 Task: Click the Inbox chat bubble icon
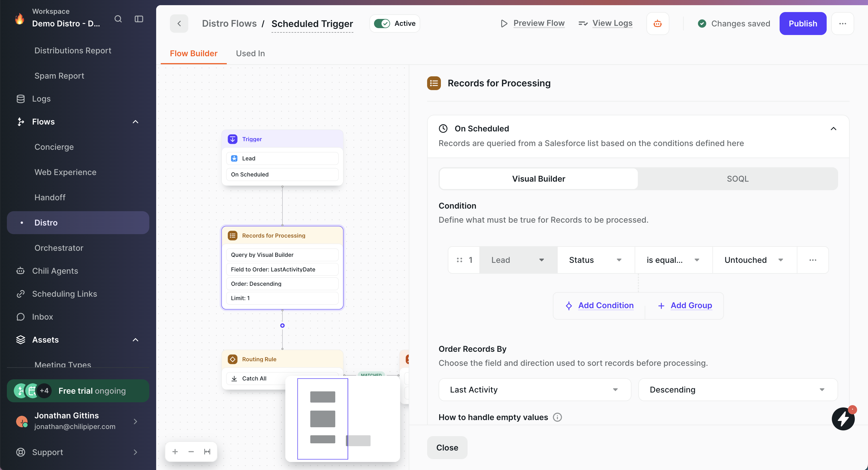(21, 317)
